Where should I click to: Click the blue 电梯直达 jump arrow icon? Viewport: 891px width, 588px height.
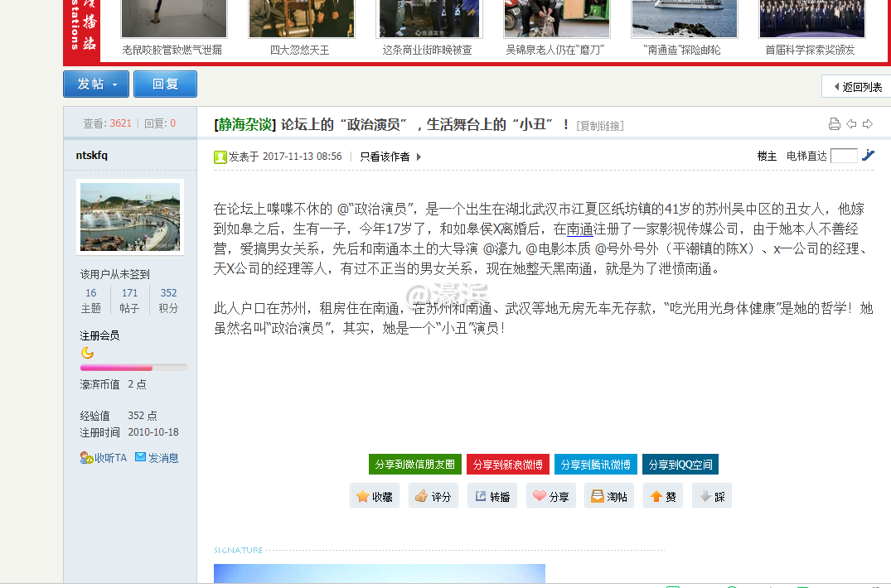coord(869,154)
